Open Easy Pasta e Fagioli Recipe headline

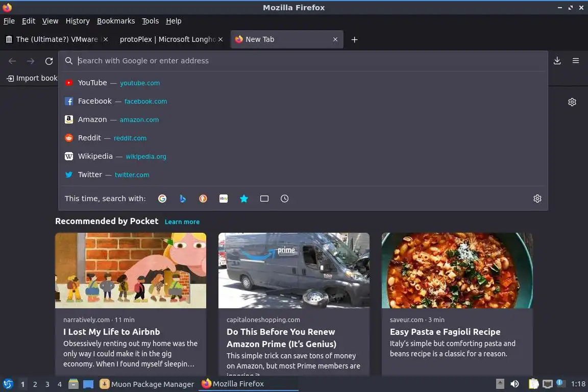(445, 332)
